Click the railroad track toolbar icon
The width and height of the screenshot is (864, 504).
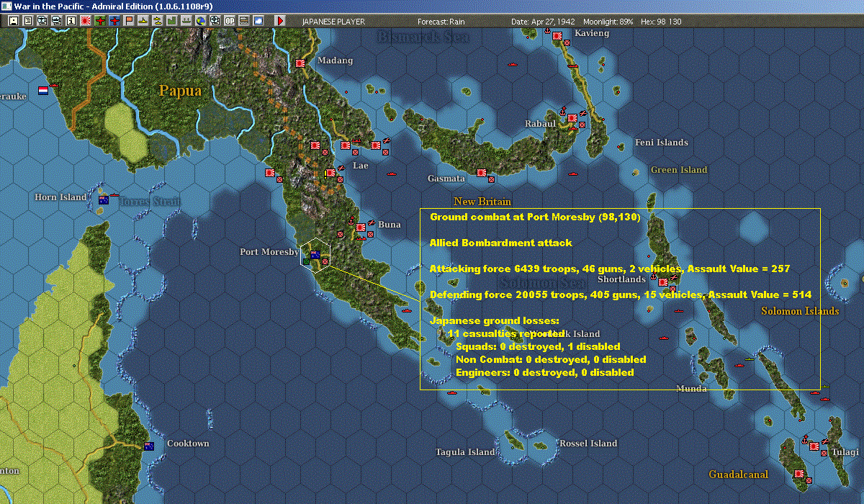pyautogui.click(x=244, y=21)
